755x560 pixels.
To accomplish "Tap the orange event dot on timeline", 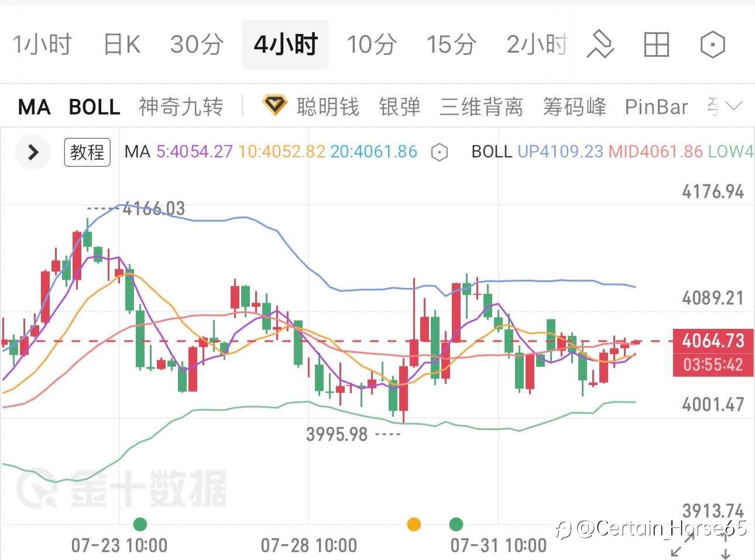I will (414, 524).
